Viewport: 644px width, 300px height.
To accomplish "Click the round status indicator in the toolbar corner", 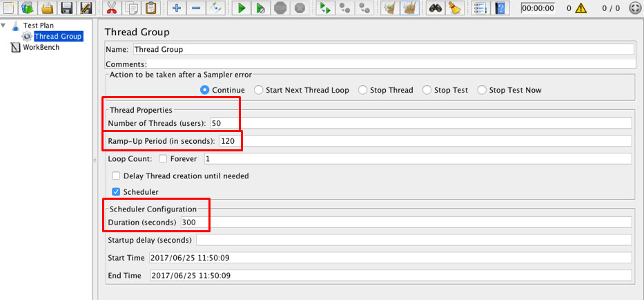I will click(x=635, y=8).
